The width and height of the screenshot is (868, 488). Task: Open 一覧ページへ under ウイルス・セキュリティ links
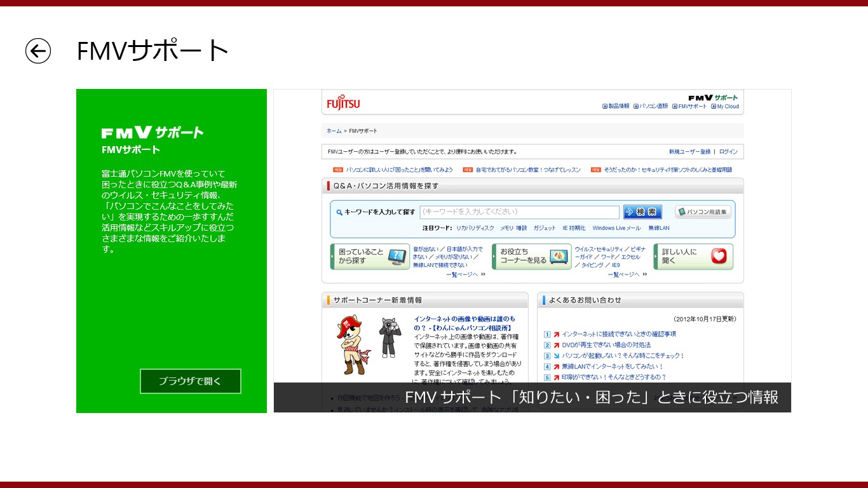click(627, 274)
